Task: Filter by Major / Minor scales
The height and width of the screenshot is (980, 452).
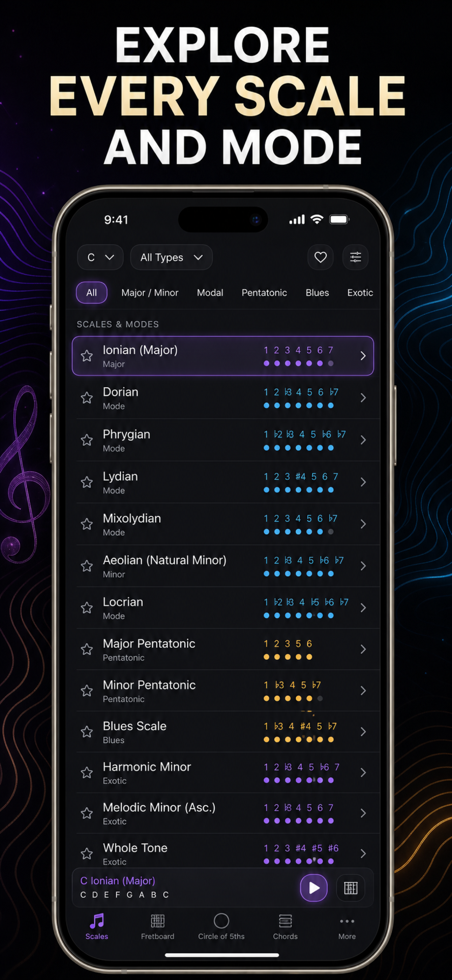Action: click(150, 293)
